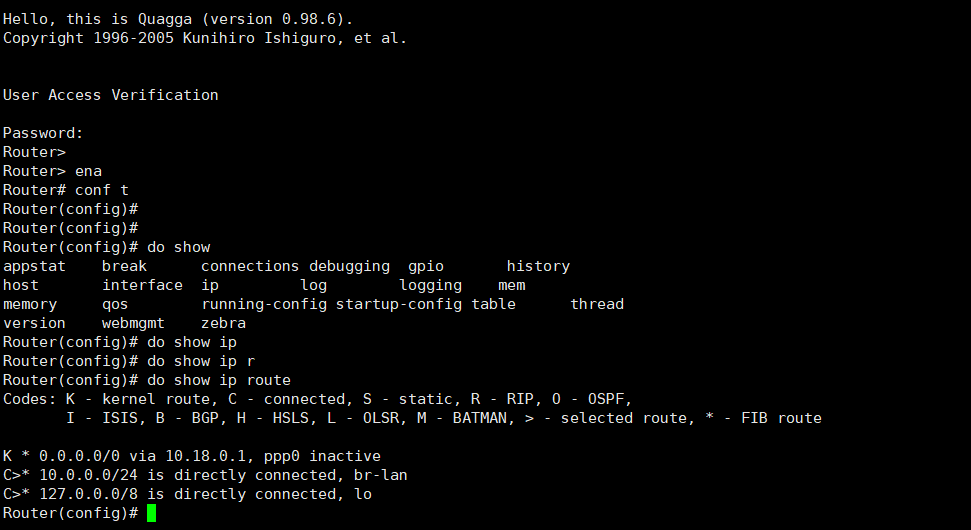This screenshot has width=971, height=530.
Task: Click the 'startup-config' command option
Action: (399, 304)
